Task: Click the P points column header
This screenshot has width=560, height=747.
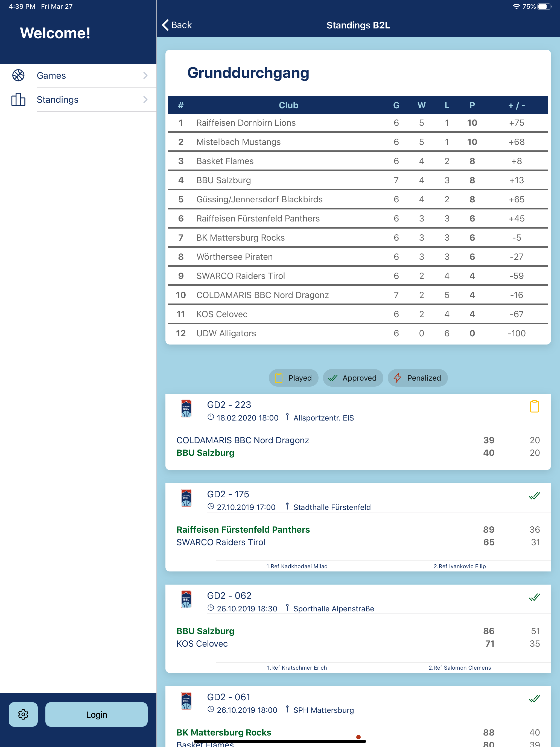Action: tap(472, 105)
